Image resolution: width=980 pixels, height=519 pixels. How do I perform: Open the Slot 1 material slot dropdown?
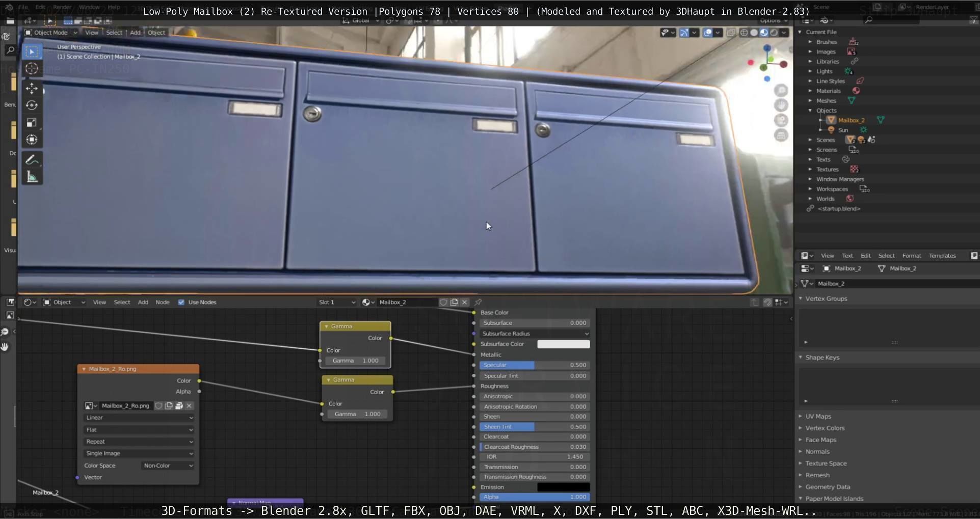(336, 302)
